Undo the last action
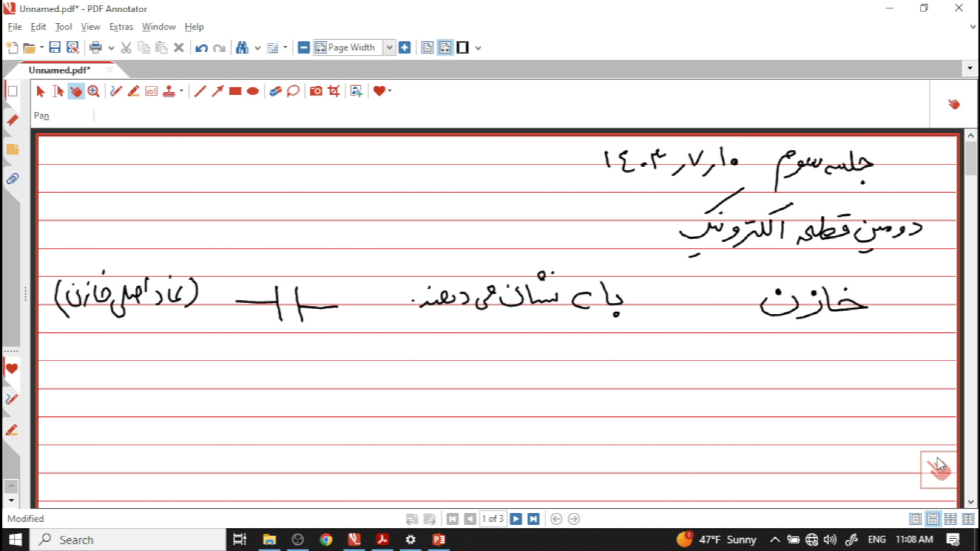 tap(202, 48)
